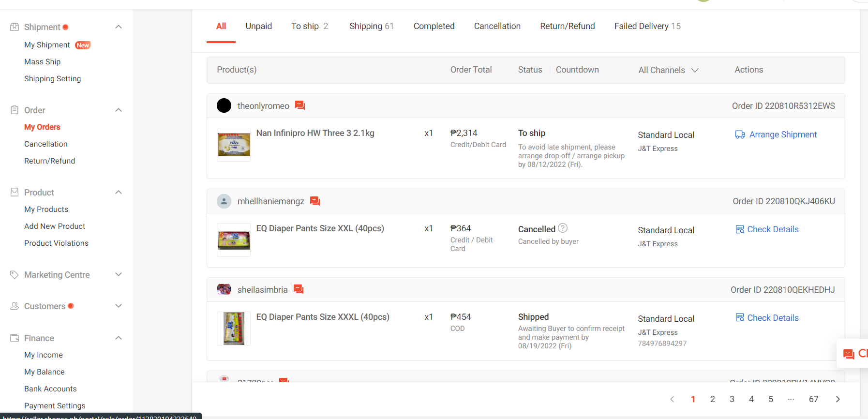Go to previous page of orders
Screen dimensions: 868x419
(672, 399)
